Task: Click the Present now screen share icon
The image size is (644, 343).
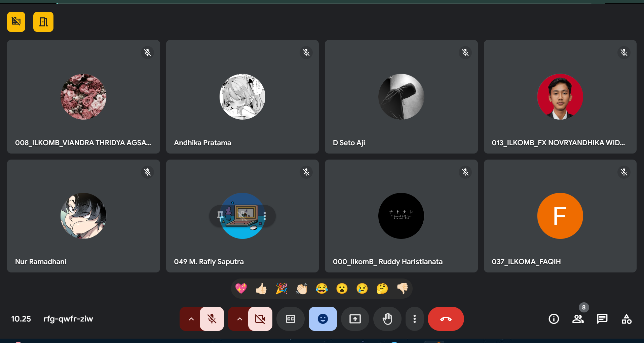Action: coord(355,319)
